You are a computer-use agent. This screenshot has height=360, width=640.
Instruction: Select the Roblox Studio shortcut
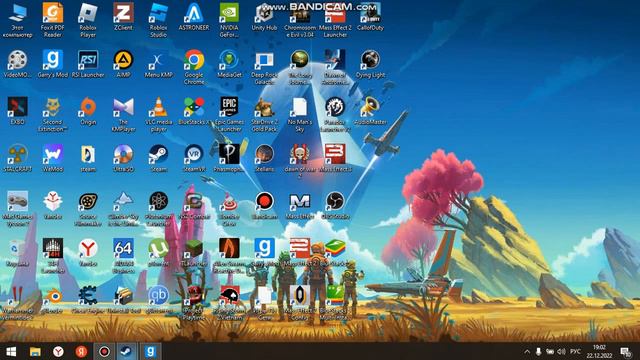[158, 20]
